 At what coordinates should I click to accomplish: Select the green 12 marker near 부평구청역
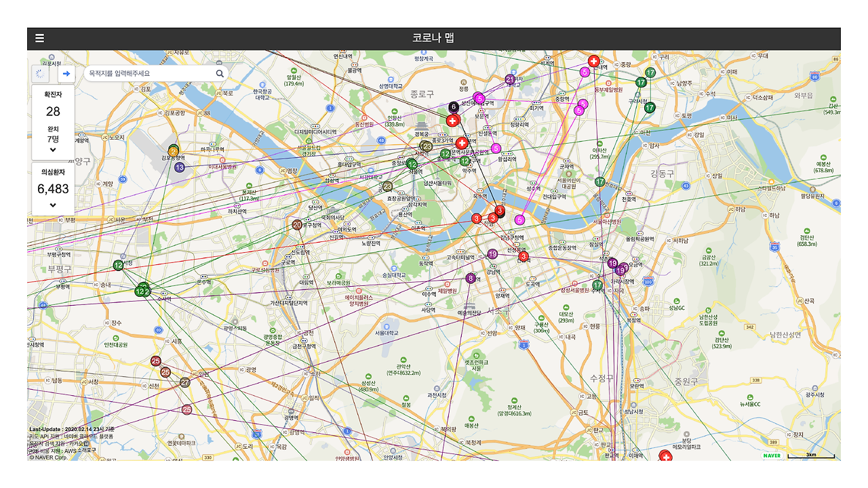119,265
